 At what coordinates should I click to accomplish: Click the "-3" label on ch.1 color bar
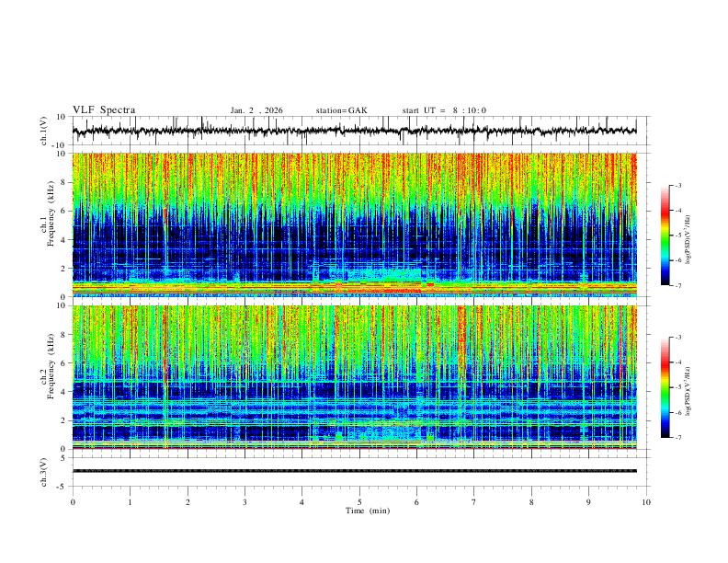(x=678, y=186)
